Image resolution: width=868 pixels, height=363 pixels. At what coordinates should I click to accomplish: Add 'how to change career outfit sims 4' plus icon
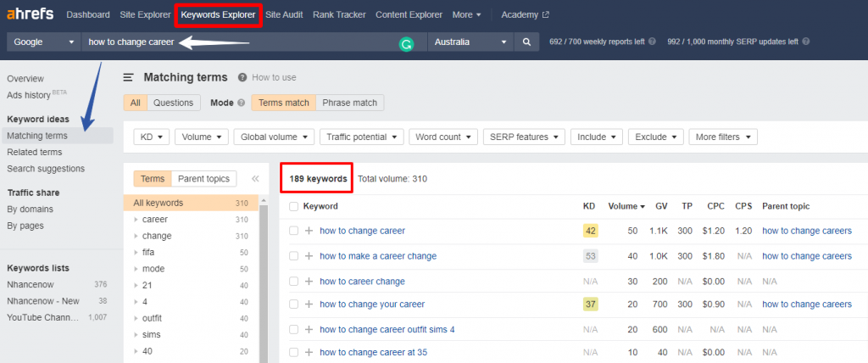coord(309,330)
